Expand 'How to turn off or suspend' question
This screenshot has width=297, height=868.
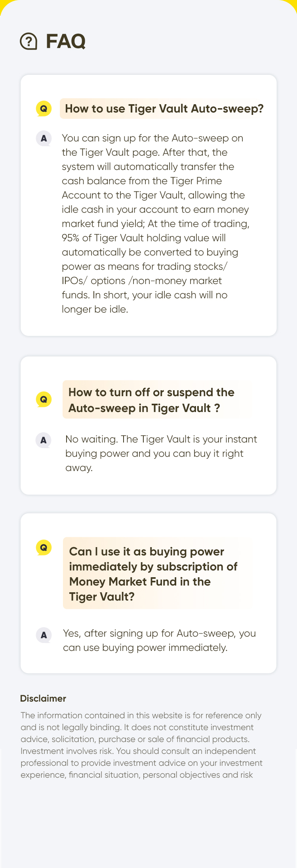click(158, 400)
